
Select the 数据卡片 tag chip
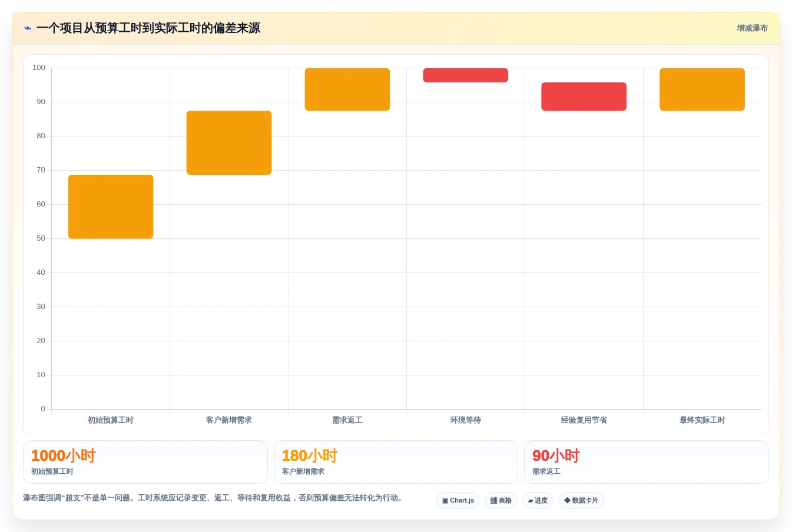(581, 500)
